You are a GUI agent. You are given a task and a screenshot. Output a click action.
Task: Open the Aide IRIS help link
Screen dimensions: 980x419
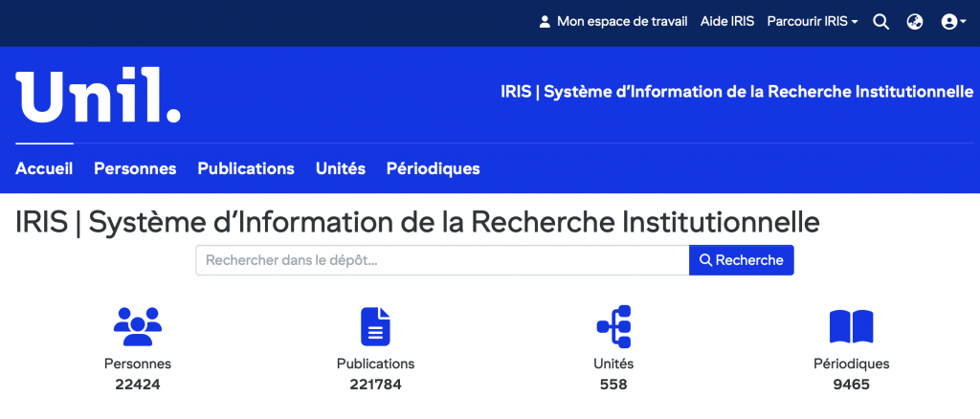[x=727, y=21]
